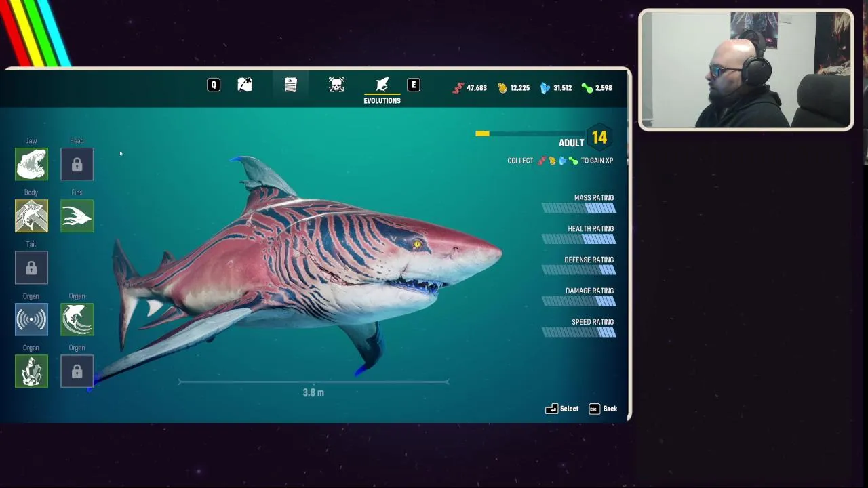Click the Damage Rating bar

[578, 301]
